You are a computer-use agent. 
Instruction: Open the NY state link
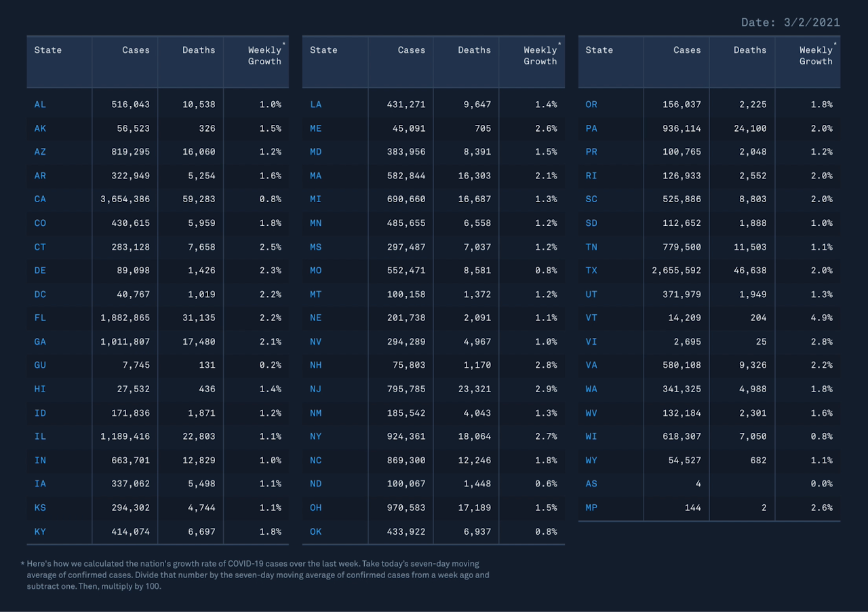pos(315,436)
